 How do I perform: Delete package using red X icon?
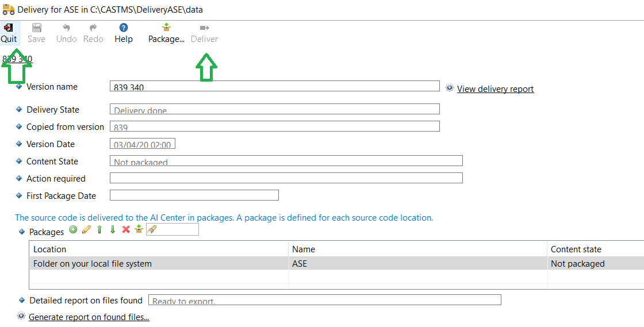click(x=126, y=230)
